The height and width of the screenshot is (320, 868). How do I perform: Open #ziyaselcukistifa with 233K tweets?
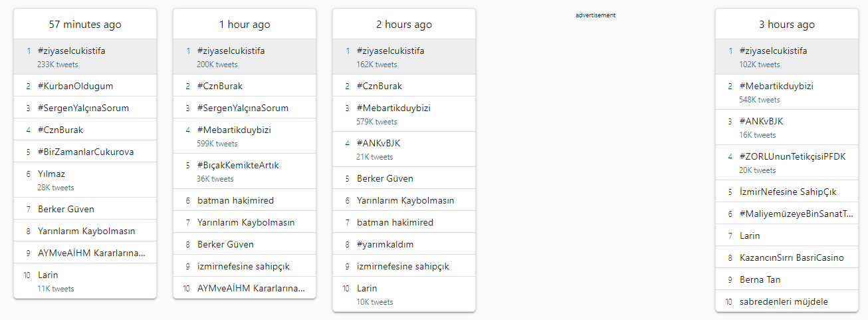tap(71, 51)
